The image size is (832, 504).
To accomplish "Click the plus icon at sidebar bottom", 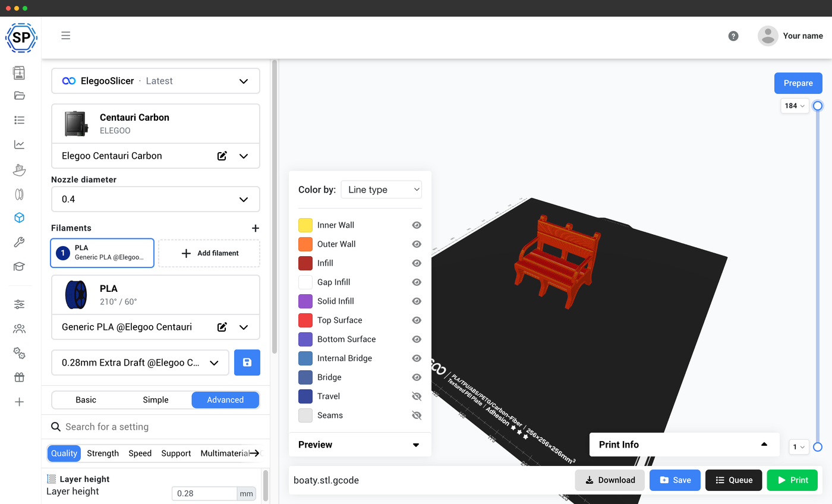I will (x=19, y=402).
